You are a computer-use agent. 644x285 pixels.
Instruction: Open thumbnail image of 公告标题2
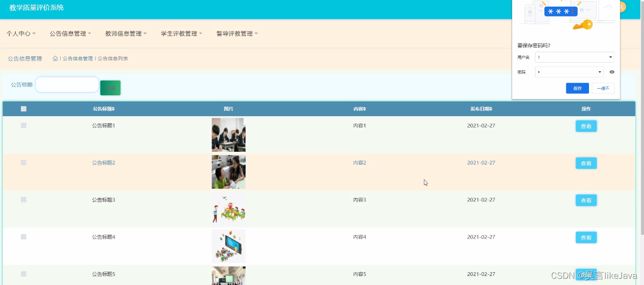click(229, 172)
